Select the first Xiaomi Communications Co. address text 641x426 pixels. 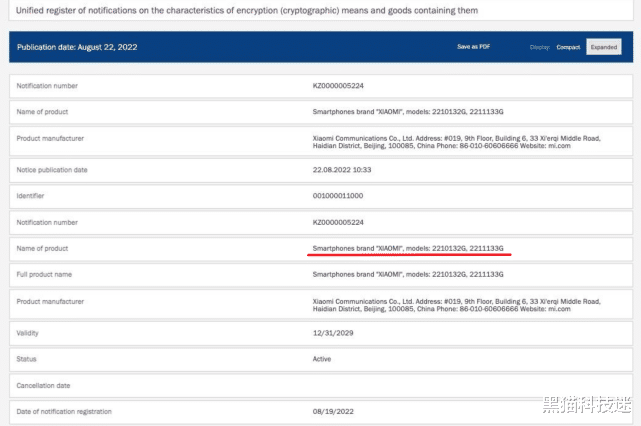(457, 142)
